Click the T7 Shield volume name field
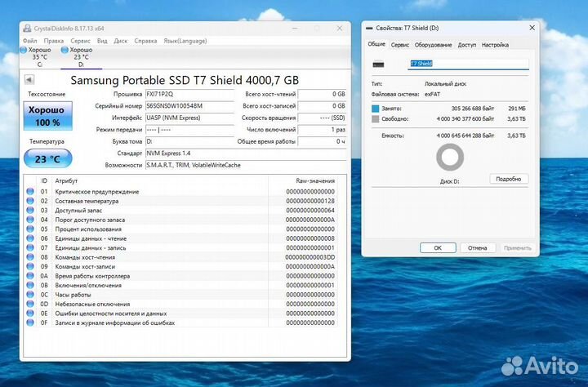The width and height of the screenshot is (588, 387). (x=468, y=64)
